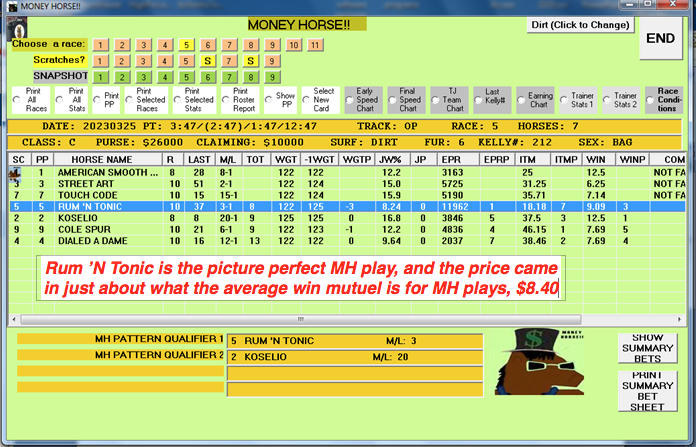This screenshot has height=447, width=696.
Task: Open SNAPSHOT 5 button
Action: click(x=186, y=77)
